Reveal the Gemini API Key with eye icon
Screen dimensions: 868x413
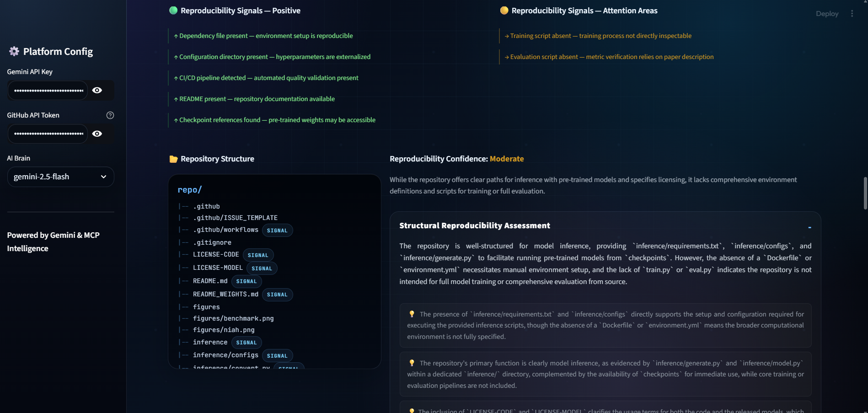coord(97,90)
